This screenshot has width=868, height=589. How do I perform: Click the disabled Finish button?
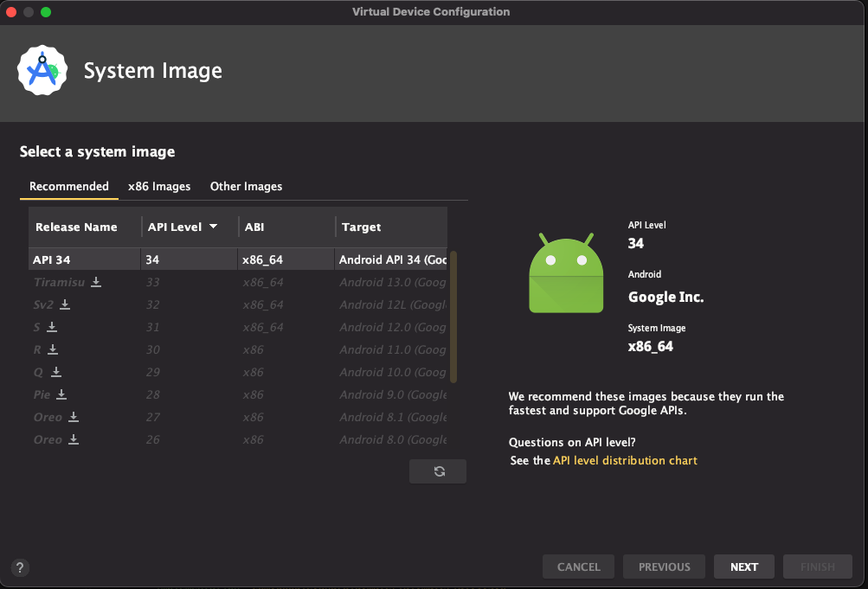click(818, 567)
